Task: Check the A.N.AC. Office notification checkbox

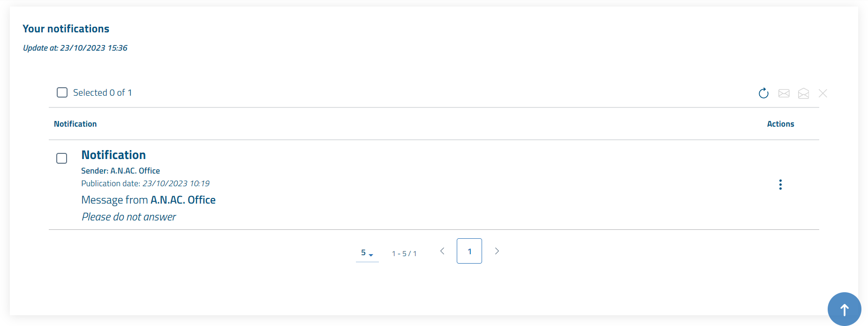Action: [61, 159]
